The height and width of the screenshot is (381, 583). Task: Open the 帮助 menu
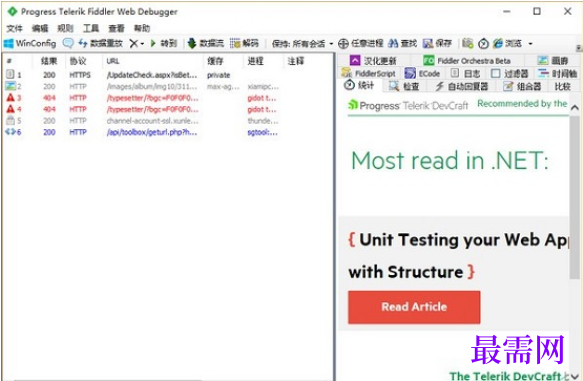pos(142,28)
